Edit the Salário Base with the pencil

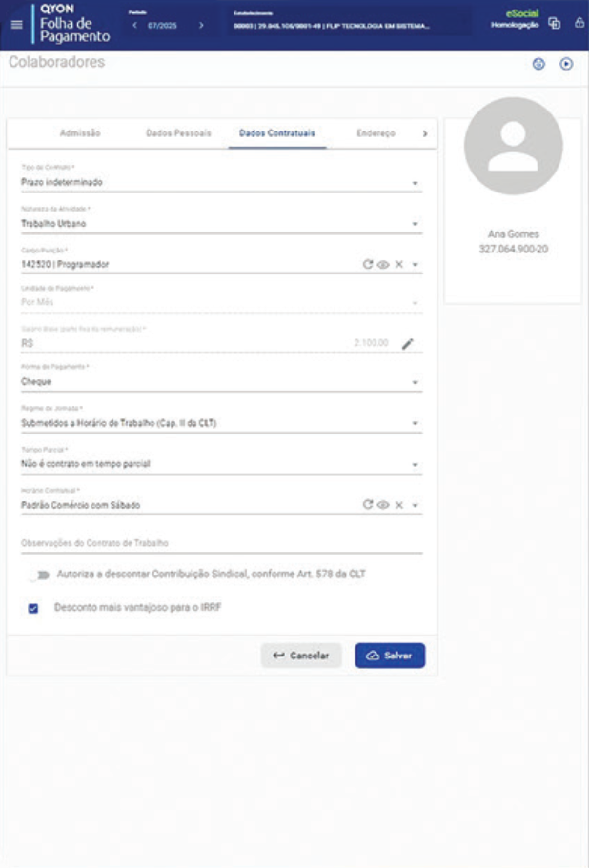coord(408,343)
